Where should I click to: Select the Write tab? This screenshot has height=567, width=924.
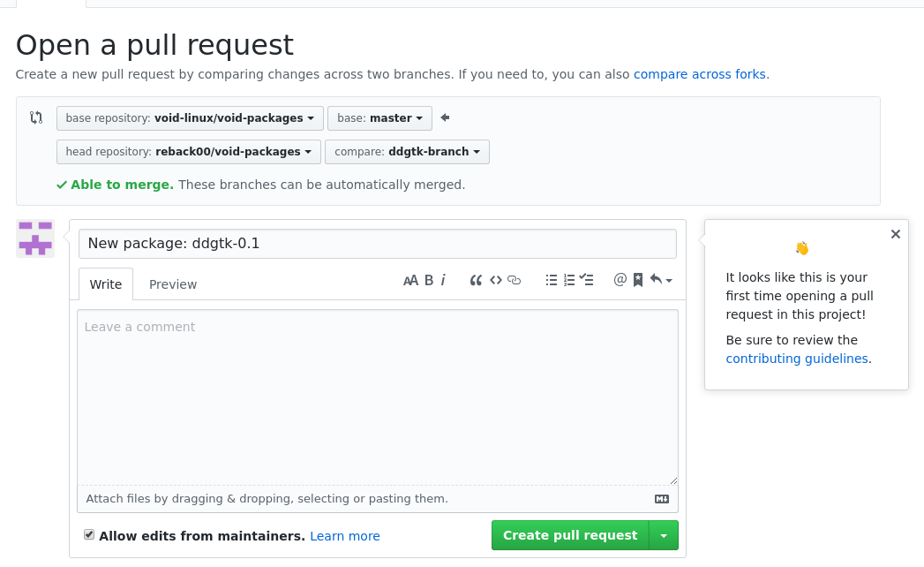(x=106, y=284)
